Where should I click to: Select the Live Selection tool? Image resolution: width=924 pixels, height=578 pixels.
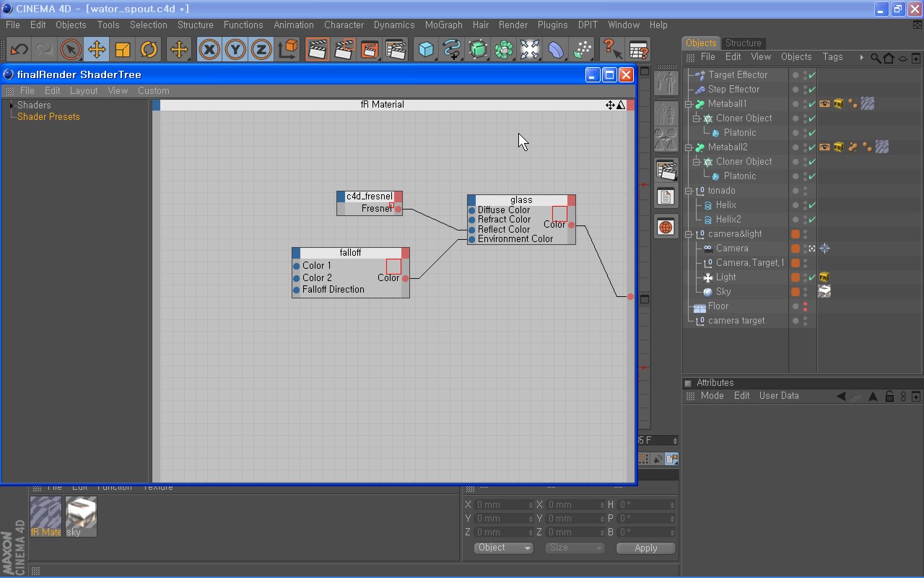coord(71,50)
